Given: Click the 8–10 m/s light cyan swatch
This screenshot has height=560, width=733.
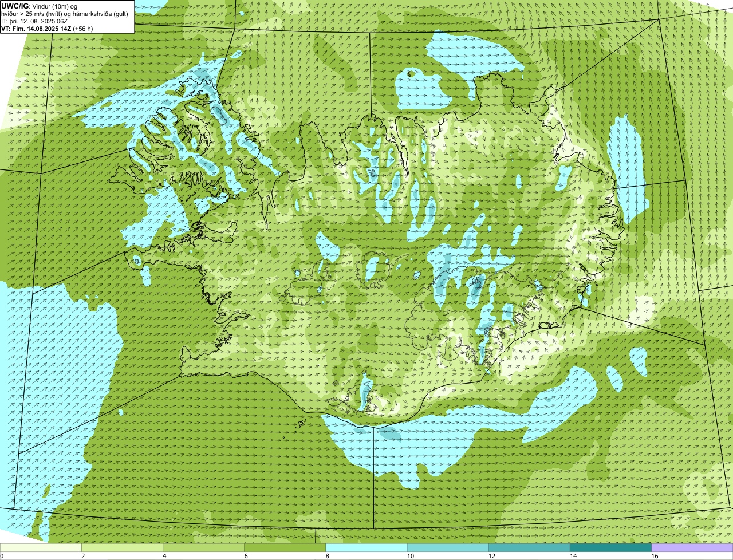Looking at the screenshot, I should [x=366, y=547].
